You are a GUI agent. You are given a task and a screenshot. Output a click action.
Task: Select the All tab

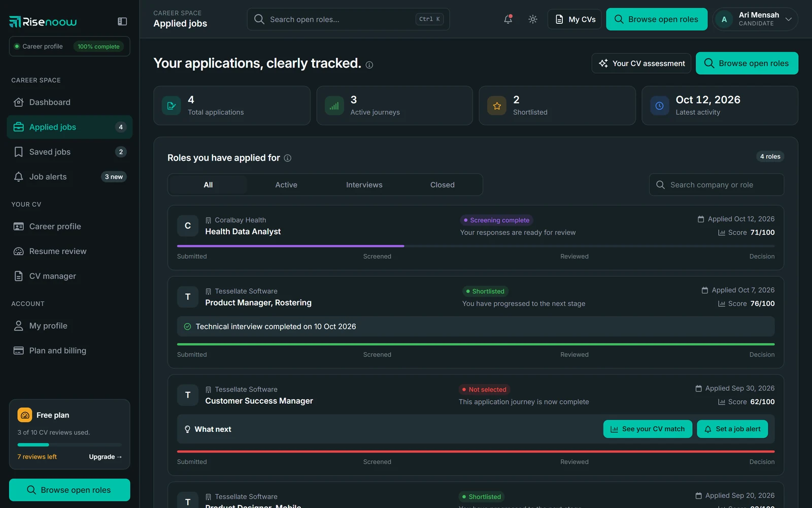click(208, 185)
